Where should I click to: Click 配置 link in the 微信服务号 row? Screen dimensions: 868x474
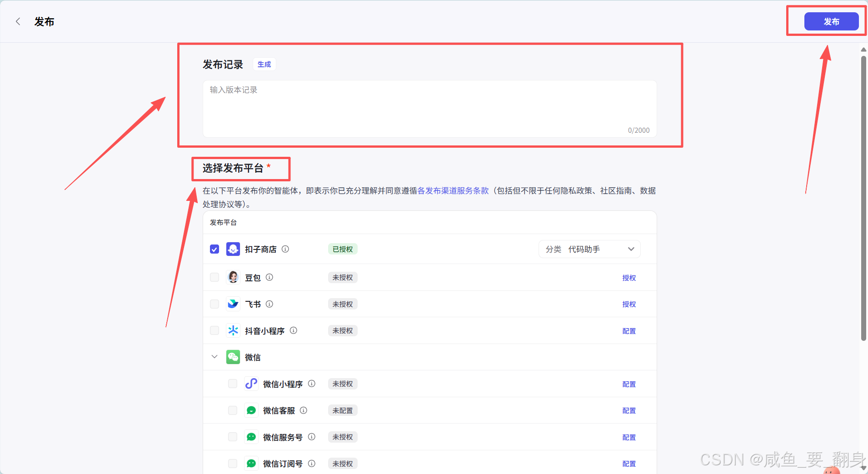(x=629, y=437)
